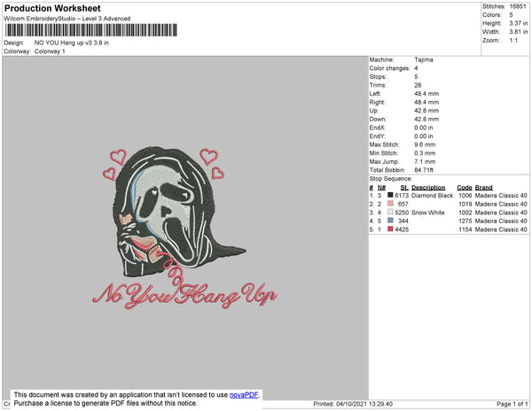Click the 'Production Worksheet' heading

pyautogui.click(x=52, y=8)
